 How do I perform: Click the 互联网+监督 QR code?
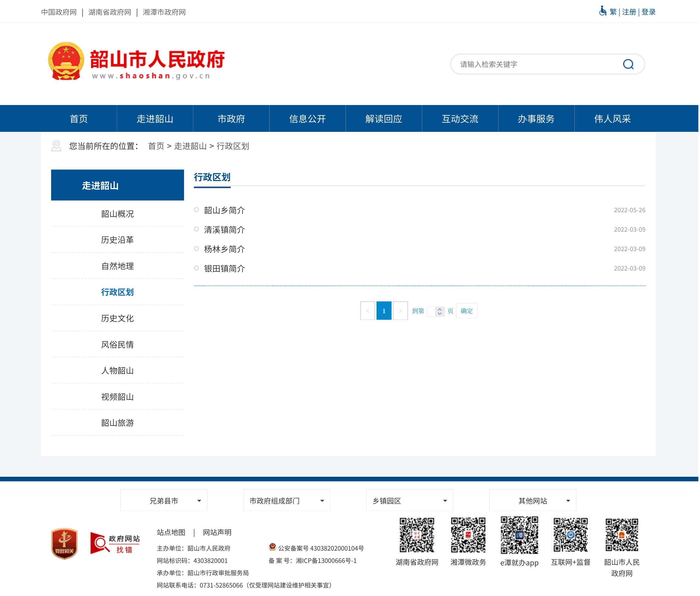click(x=570, y=535)
